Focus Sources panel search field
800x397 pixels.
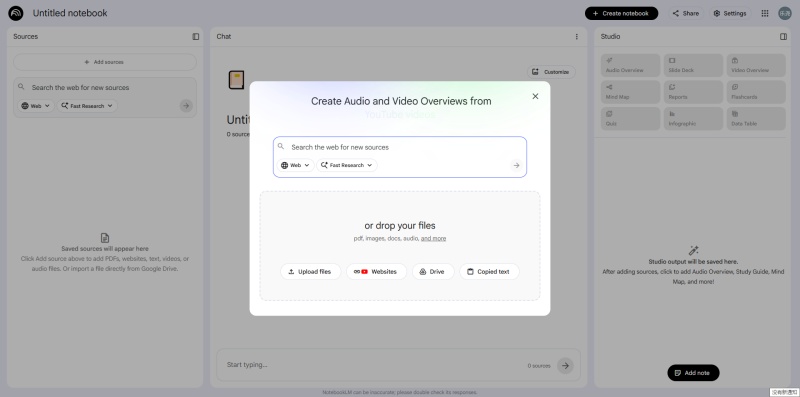pyautogui.click(x=105, y=88)
